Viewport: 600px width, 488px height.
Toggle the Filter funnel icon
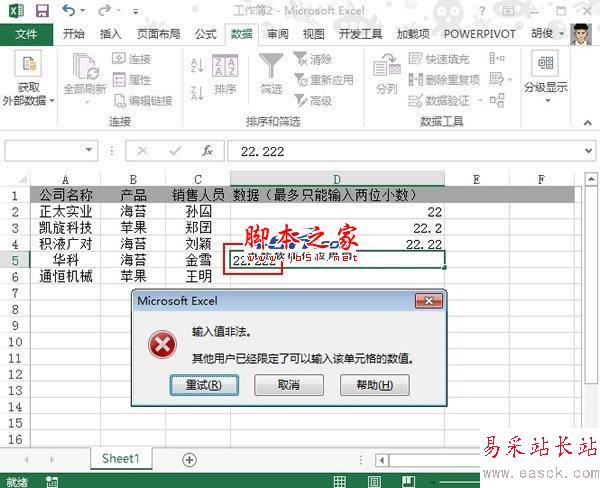coord(271,66)
